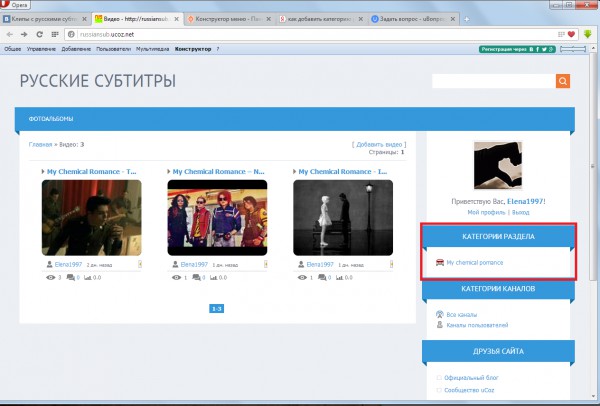This screenshot has width=600, height=406.
Task: Click the comments icon under first video
Action: 70,277
